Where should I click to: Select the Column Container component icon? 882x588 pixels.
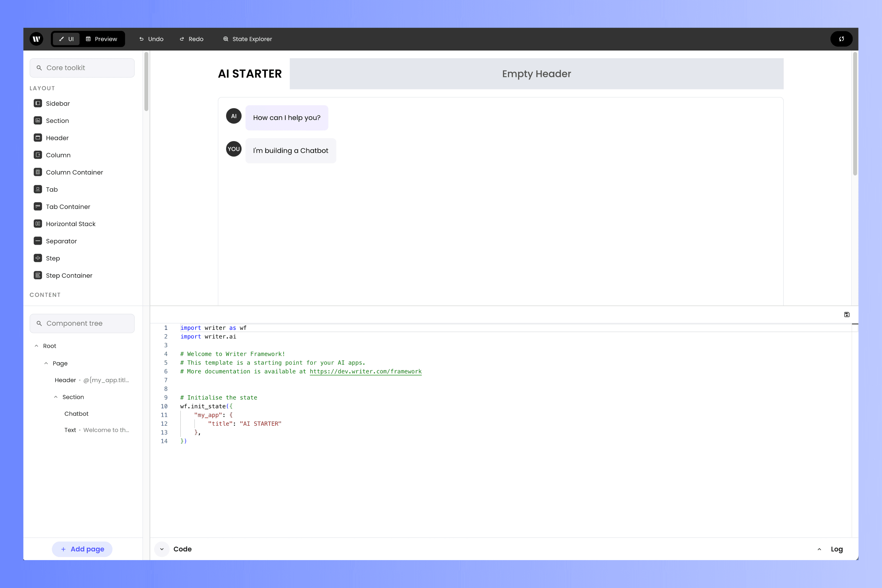[x=38, y=172]
